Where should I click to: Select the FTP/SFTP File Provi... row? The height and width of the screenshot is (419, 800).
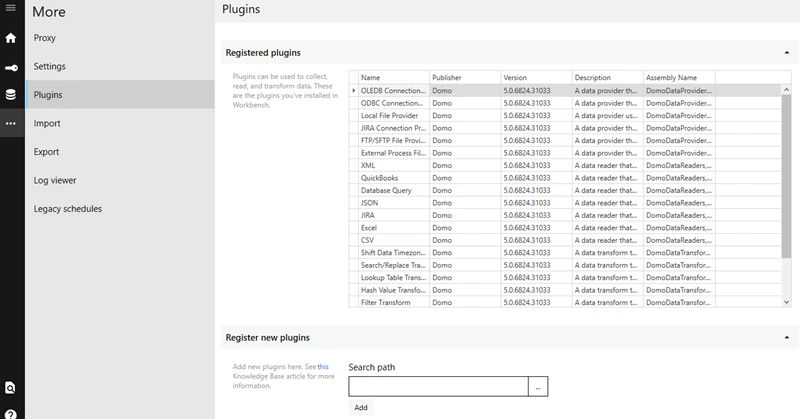tap(565, 140)
